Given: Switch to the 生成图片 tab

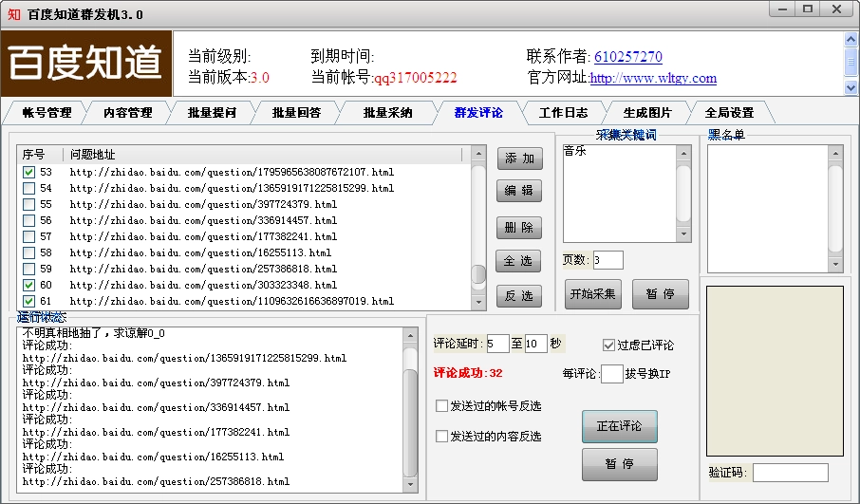Looking at the screenshot, I should (x=647, y=112).
